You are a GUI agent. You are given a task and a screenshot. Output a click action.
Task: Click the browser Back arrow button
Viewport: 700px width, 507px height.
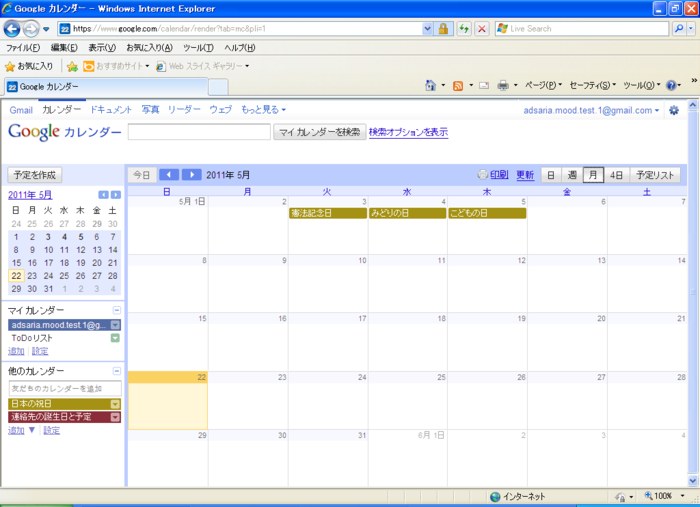(x=12, y=29)
